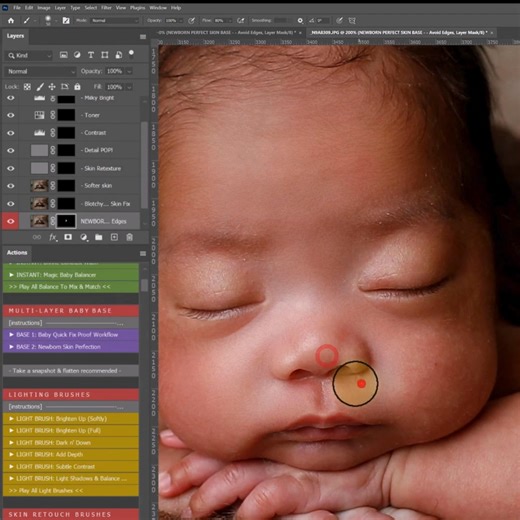Hide the Skin Retexture layer
The width and height of the screenshot is (520, 520).
(11, 168)
